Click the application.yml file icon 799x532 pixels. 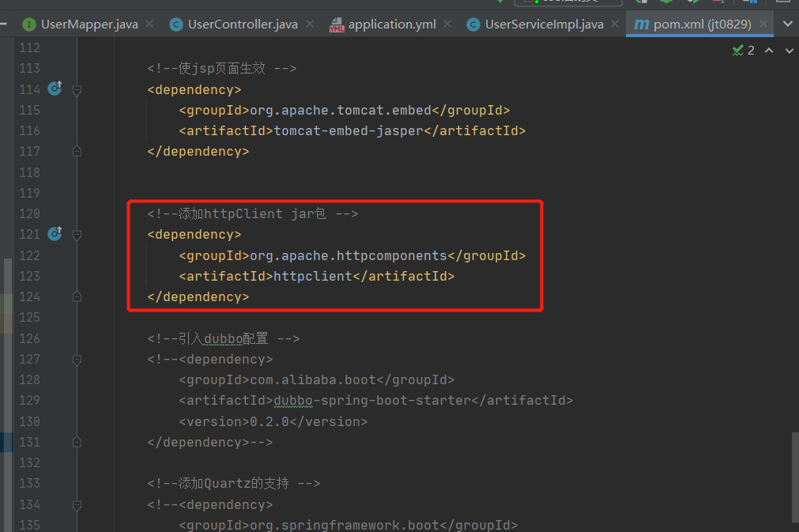click(x=337, y=25)
